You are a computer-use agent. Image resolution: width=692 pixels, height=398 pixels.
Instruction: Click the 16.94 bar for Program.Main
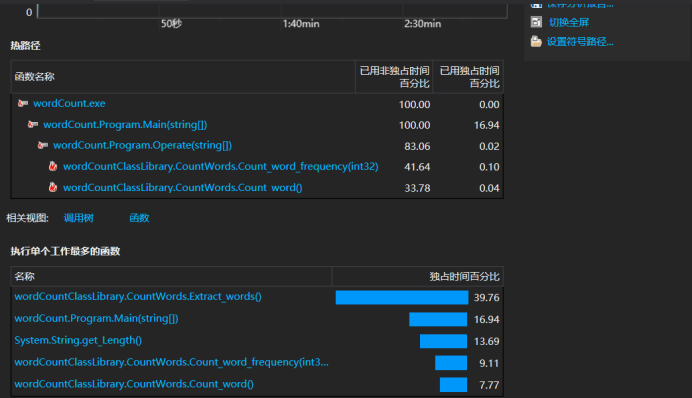coord(438,319)
